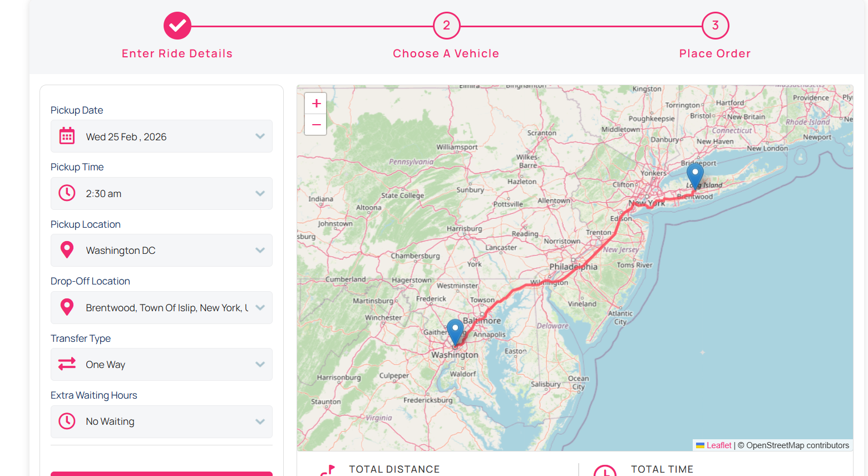Go to the Enter Ride Details step
The height and width of the screenshot is (476, 868).
click(x=177, y=26)
